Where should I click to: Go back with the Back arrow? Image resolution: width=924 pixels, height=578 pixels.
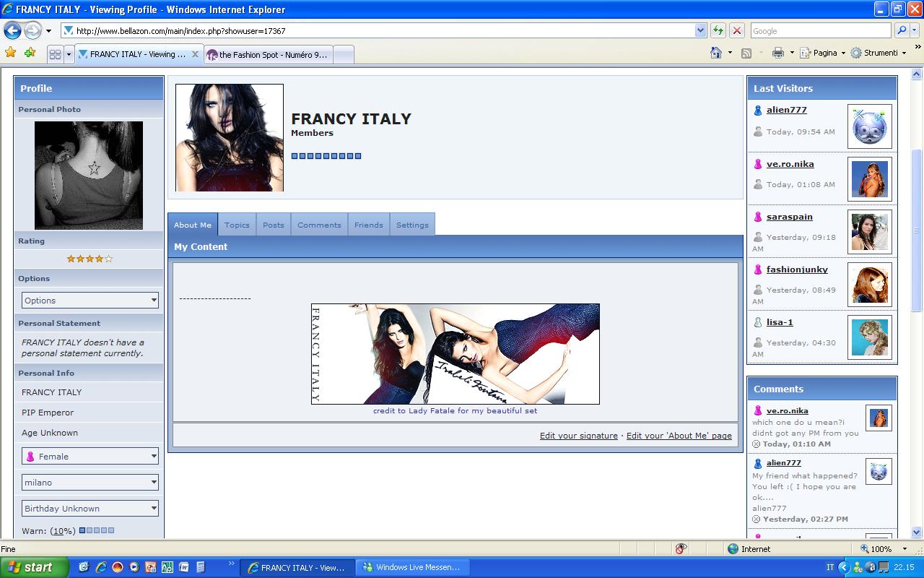12,30
